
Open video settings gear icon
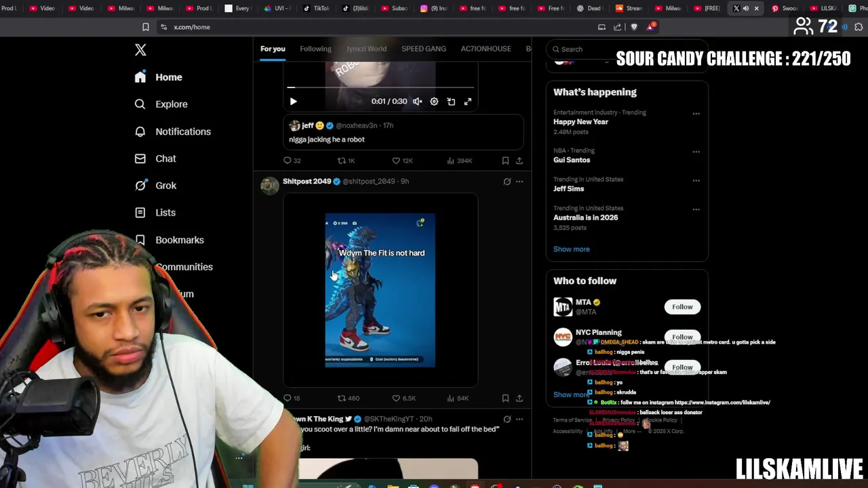(434, 102)
